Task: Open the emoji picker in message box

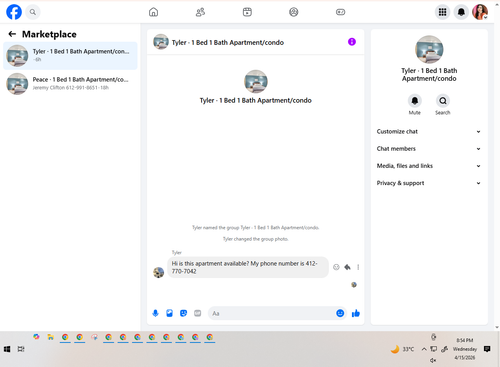Action: click(x=340, y=313)
